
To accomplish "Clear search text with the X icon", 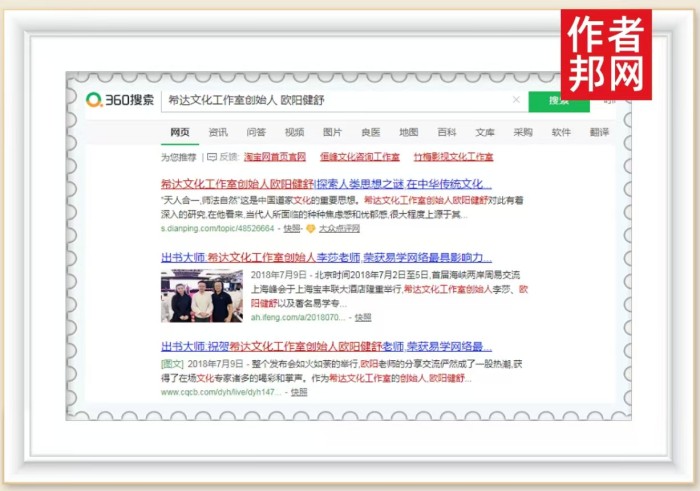I will click(x=516, y=99).
